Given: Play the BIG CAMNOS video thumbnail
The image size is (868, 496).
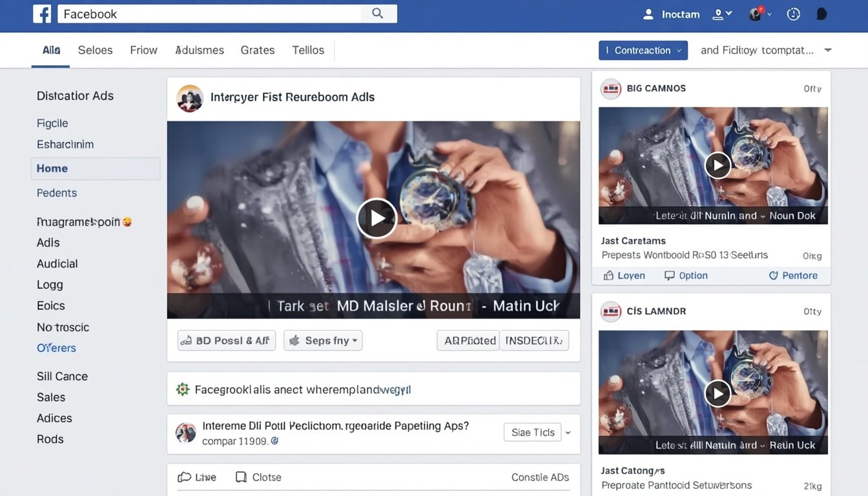Looking at the screenshot, I should tap(718, 165).
